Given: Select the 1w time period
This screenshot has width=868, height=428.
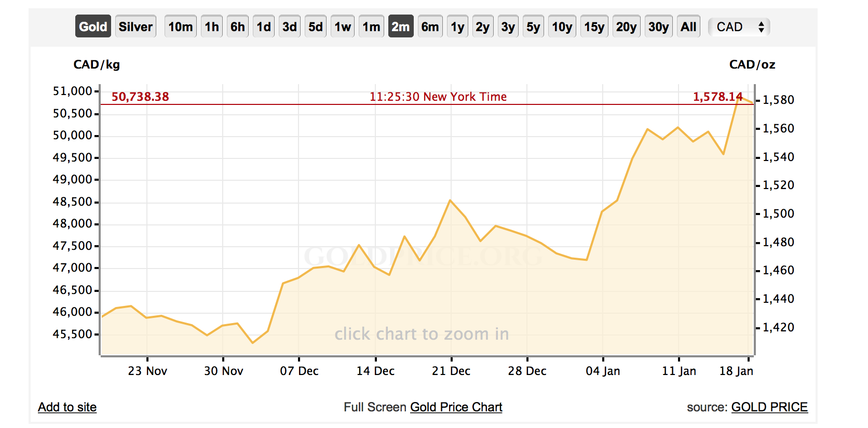Looking at the screenshot, I should pos(343,27).
